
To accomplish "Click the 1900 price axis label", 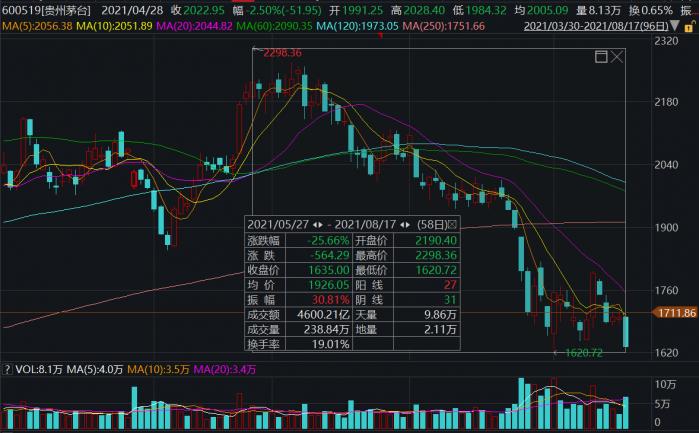I will click(666, 227).
